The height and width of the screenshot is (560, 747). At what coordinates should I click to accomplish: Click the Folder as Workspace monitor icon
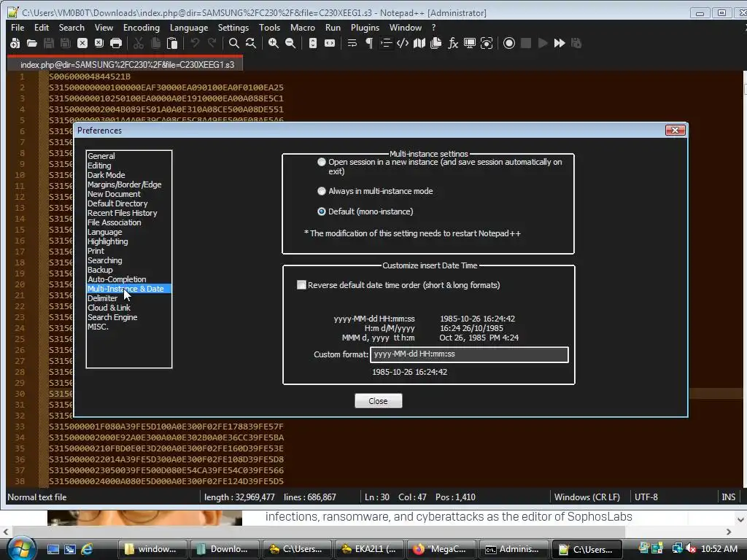[x=470, y=43]
